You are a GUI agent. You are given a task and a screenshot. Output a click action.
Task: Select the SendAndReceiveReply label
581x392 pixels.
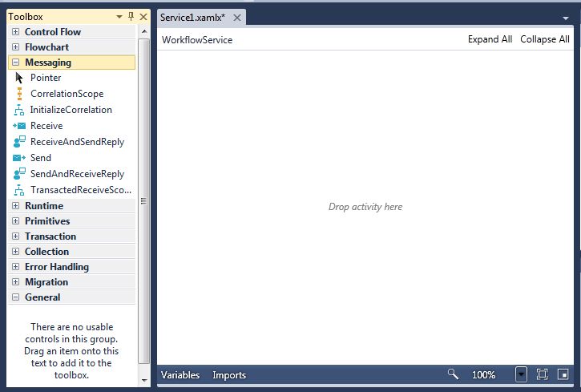pos(78,174)
